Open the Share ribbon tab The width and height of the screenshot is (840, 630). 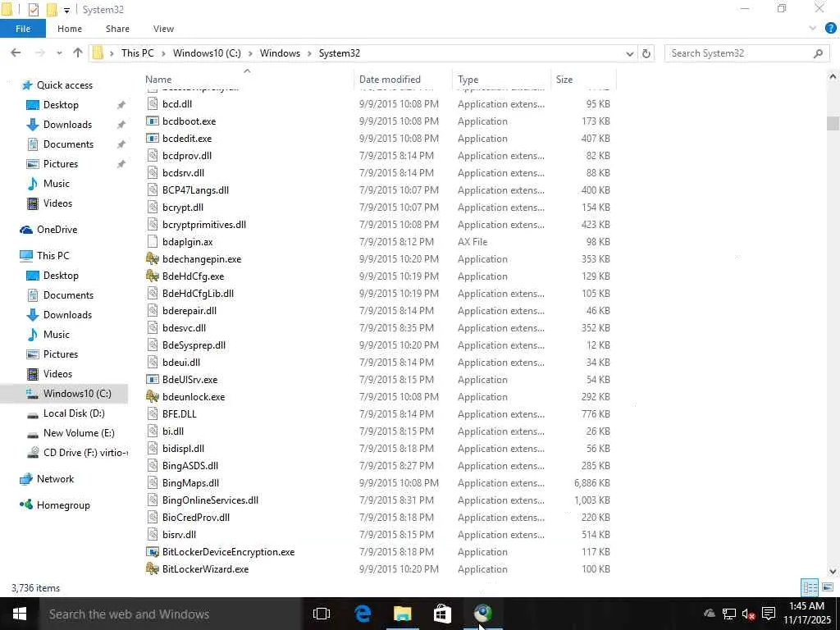click(x=117, y=29)
